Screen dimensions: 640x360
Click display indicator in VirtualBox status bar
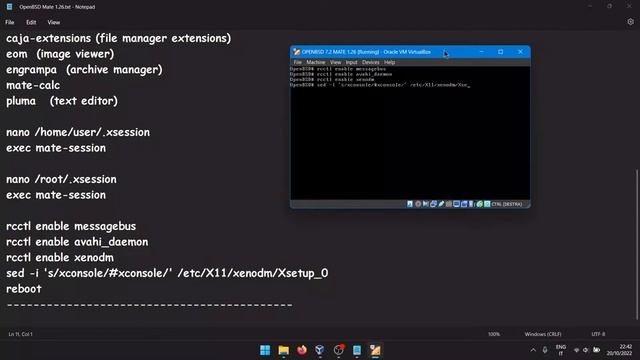(457, 204)
